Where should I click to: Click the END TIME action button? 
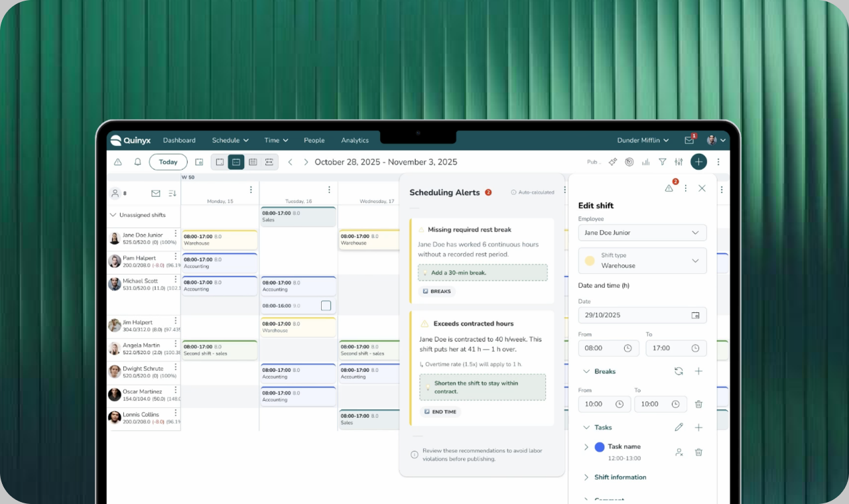tap(440, 412)
